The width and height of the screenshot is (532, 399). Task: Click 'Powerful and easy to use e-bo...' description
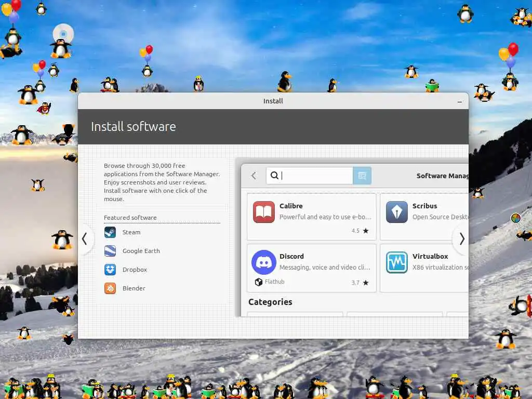(x=325, y=217)
